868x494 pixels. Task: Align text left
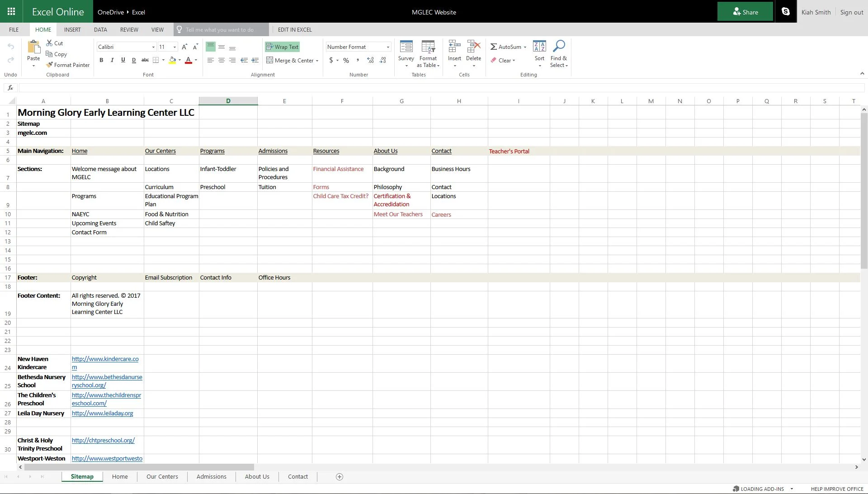[x=211, y=60]
